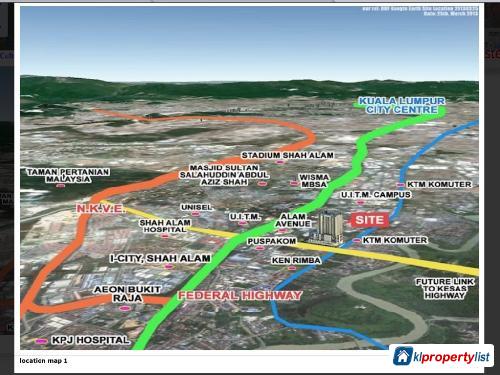Click the pink marker beside KPJ HOSPITAL

41,341
